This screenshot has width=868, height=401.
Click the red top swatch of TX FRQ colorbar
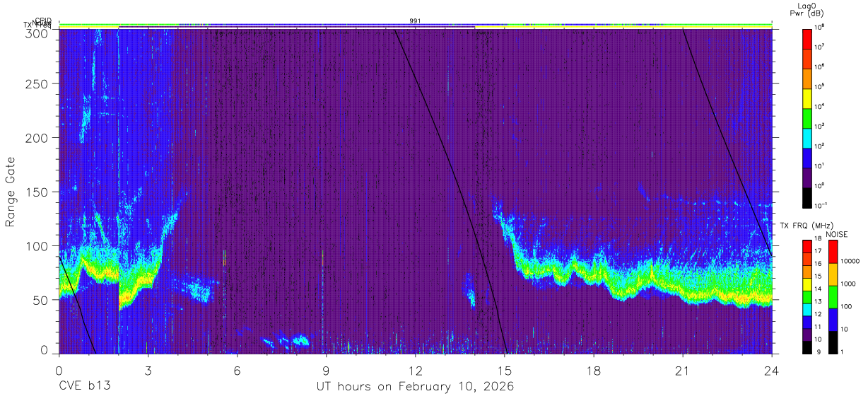pyautogui.click(x=807, y=246)
